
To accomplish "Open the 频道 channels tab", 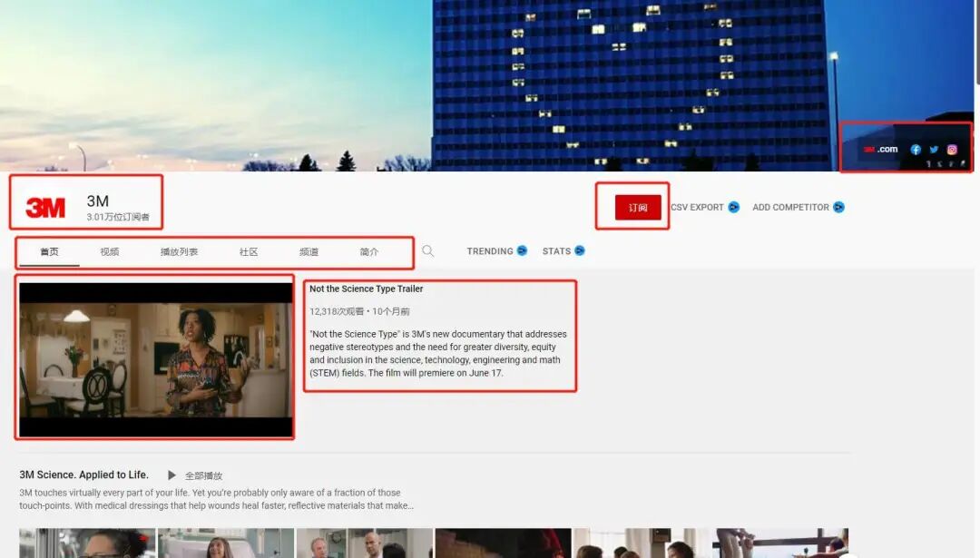I will pos(309,252).
